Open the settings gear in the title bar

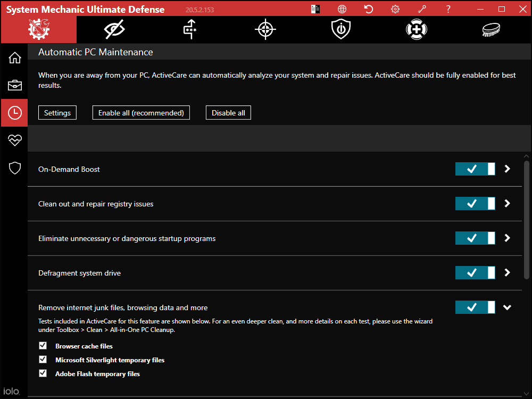tap(395, 9)
